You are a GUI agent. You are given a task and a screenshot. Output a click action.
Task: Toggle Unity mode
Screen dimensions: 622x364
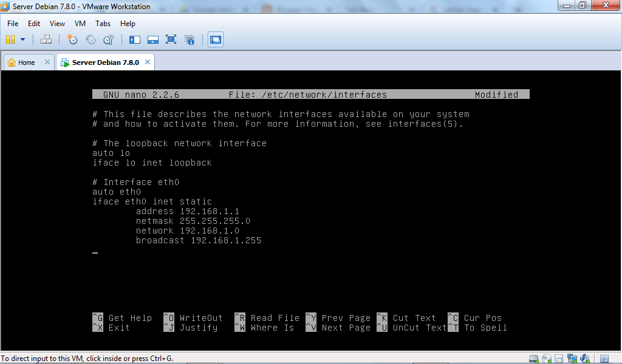(189, 39)
